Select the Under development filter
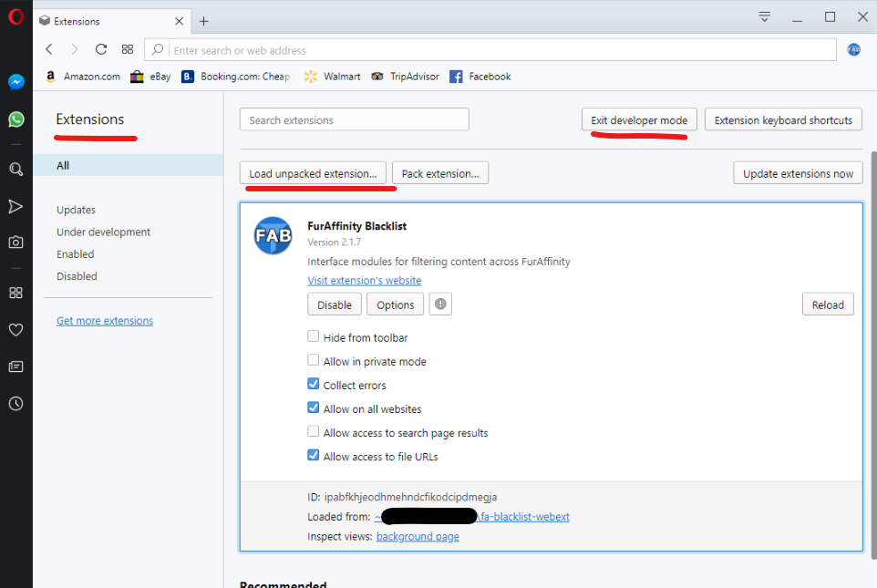This screenshot has height=588, width=877. (x=104, y=232)
